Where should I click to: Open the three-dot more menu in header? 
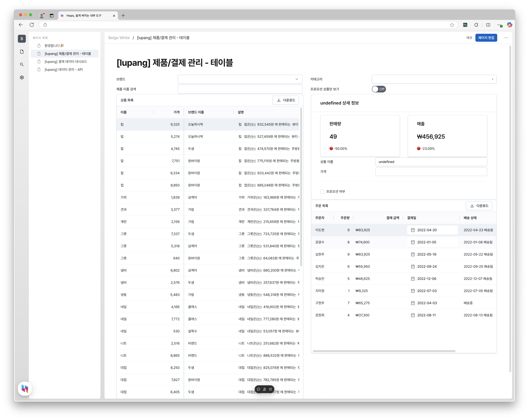click(506, 38)
